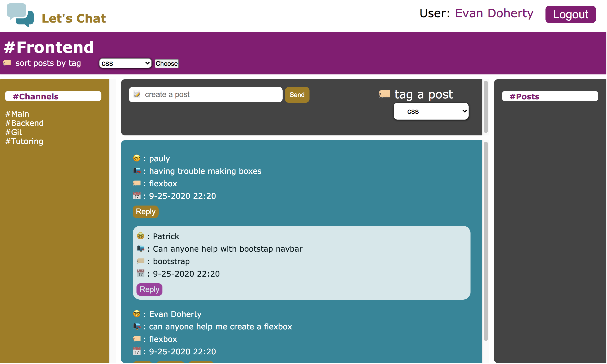The height and width of the screenshot is (364, 607).
Task: Click the calendar icon in Patrick's post
Action: (140, 273)
